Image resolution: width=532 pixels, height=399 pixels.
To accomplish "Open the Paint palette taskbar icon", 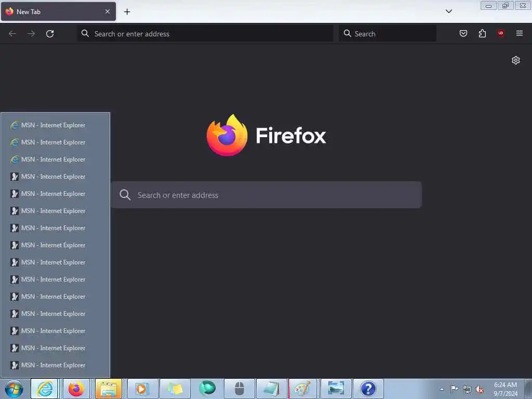I will coord(302,389).
